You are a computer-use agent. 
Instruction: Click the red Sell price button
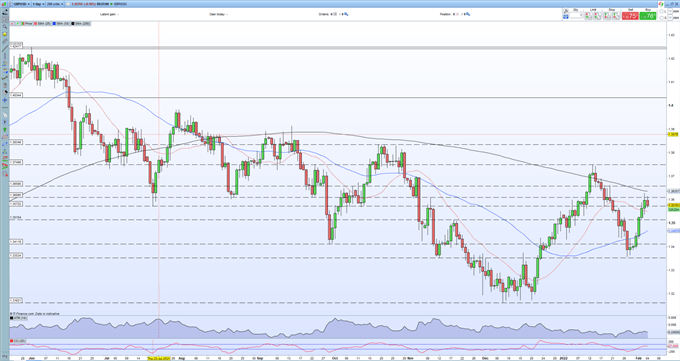(630, 16)
